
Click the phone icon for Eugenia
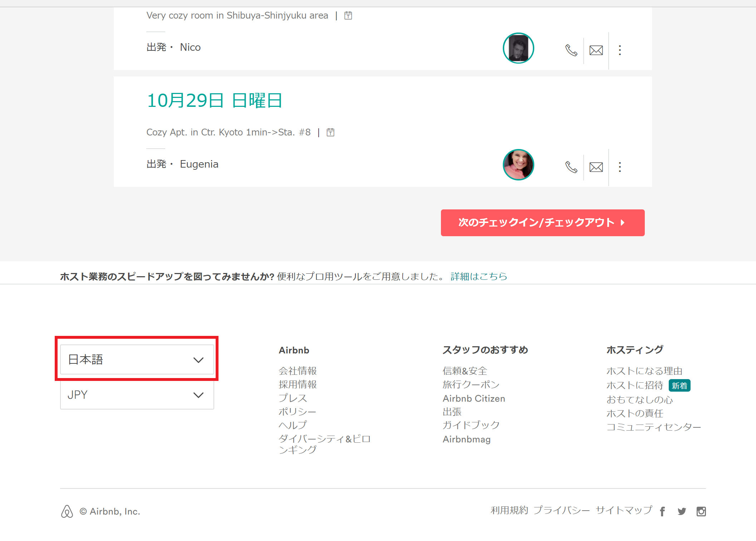pos(571,167)
